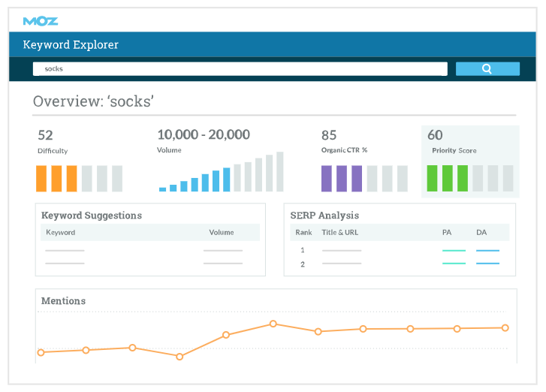Click the green Priority Score bar gauge
This screenshot has height=392, width=546.
click(470, 178)
